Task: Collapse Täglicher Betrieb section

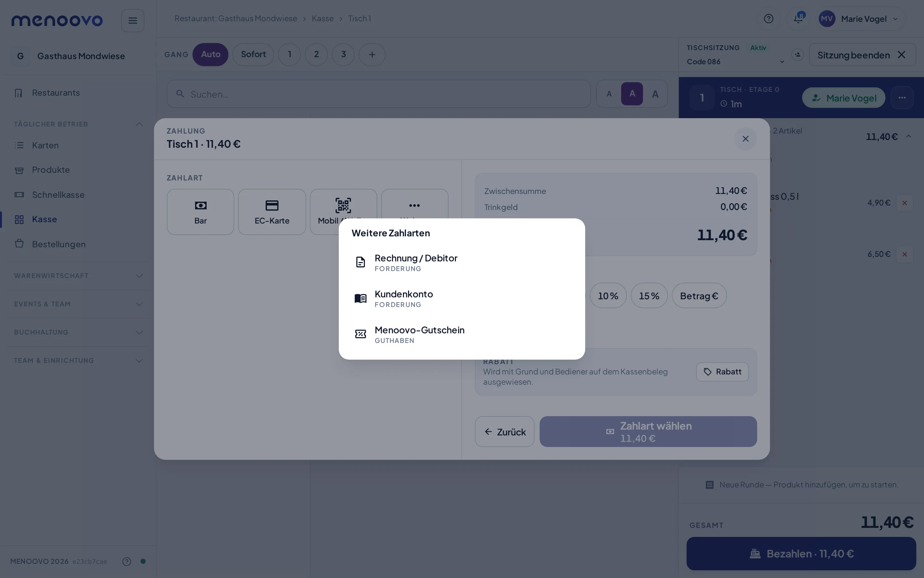Action: [78, 124]
